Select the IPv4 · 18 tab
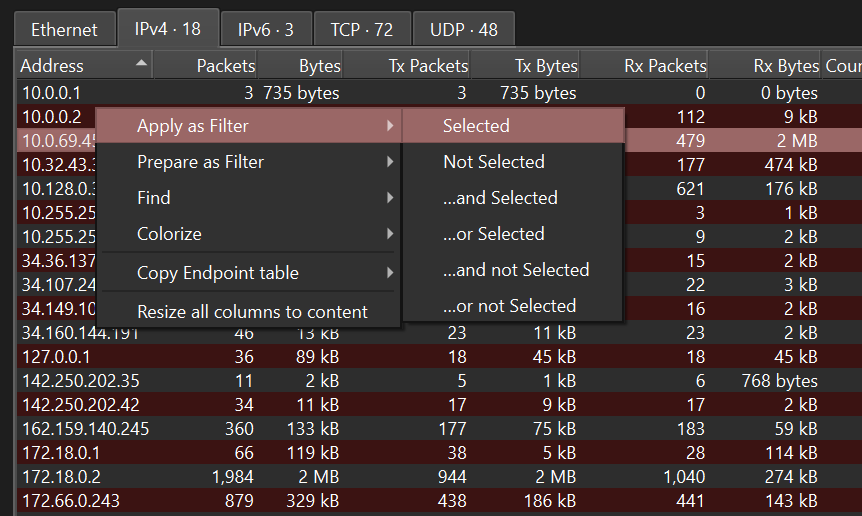 pyautogui.click(x=168, y=29)
